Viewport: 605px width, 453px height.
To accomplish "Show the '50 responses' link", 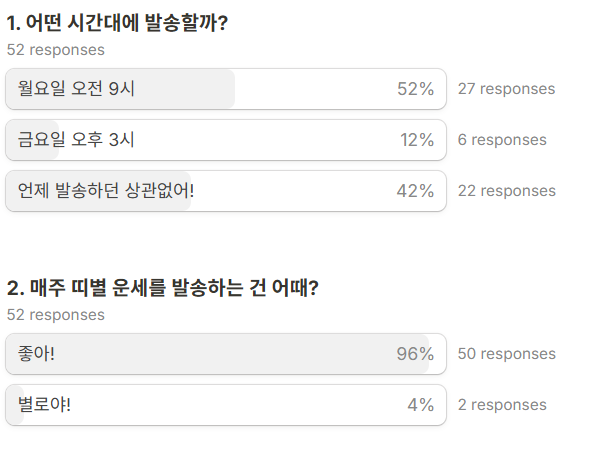I will (506, 354).
